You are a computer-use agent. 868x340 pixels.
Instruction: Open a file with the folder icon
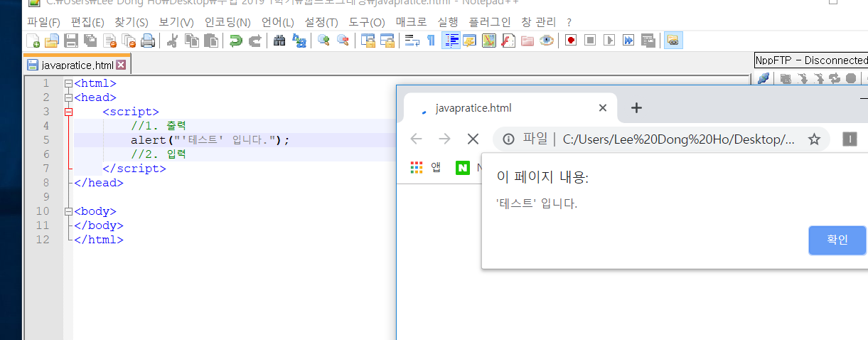pyautogui.click(x=52, y=41)
